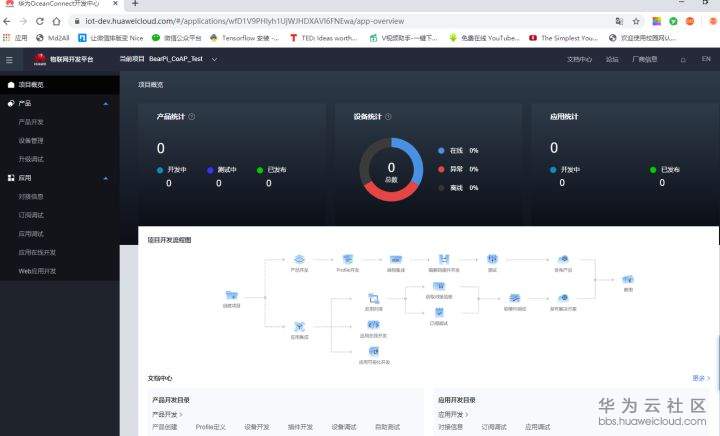Click the Profile开发 flowchart icon
This screenshot has width=720, height=436.
pyautogui.click(x=348, y=259)
